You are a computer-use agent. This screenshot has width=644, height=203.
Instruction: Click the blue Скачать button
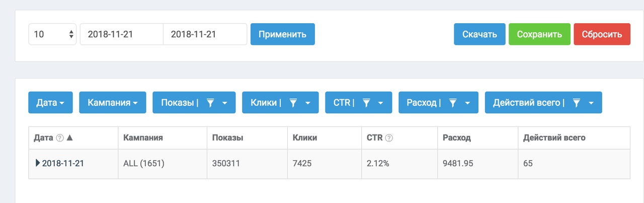click(479, 34)
